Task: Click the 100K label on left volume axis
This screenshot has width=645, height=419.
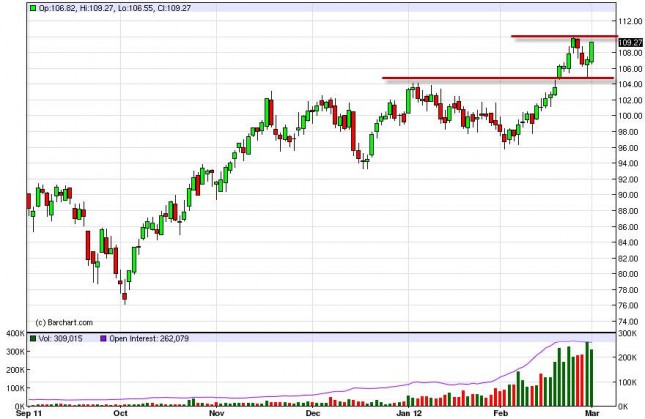Action: (16, 388)
